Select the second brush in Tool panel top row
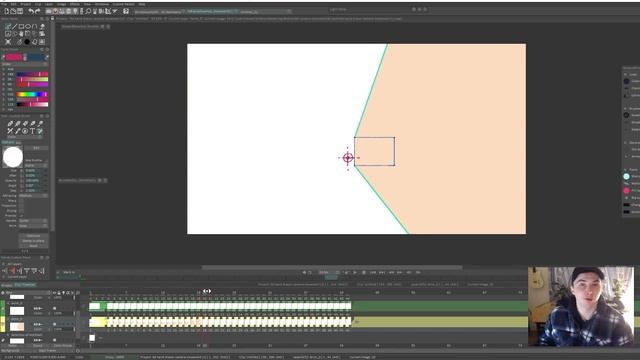Image resolution: width=640 pixels, height=360 pixels. (18, 123)
